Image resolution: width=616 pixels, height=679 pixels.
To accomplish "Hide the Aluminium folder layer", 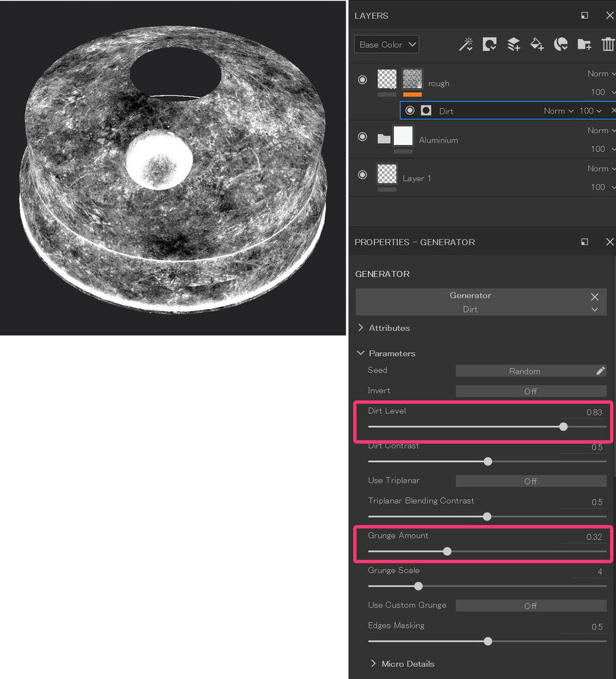I will tap(362, 137).
